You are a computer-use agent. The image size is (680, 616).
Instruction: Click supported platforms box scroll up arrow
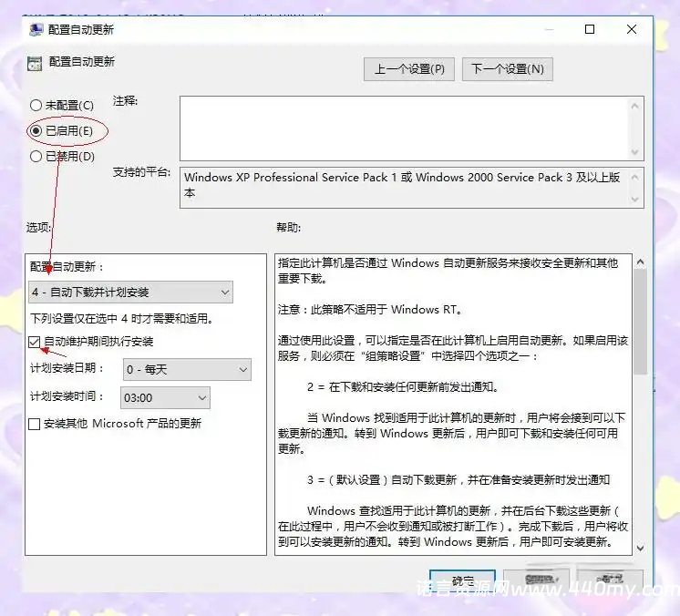[x=635, y=177]
